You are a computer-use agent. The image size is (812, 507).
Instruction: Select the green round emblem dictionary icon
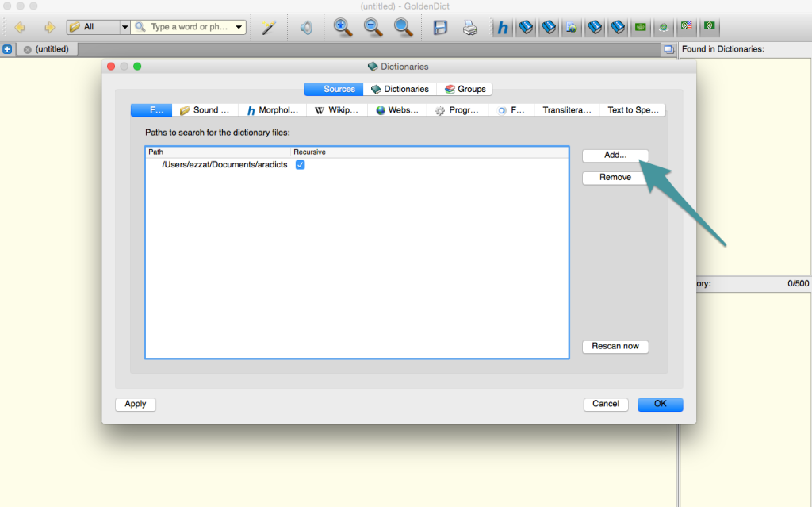[x=664, y=27]
